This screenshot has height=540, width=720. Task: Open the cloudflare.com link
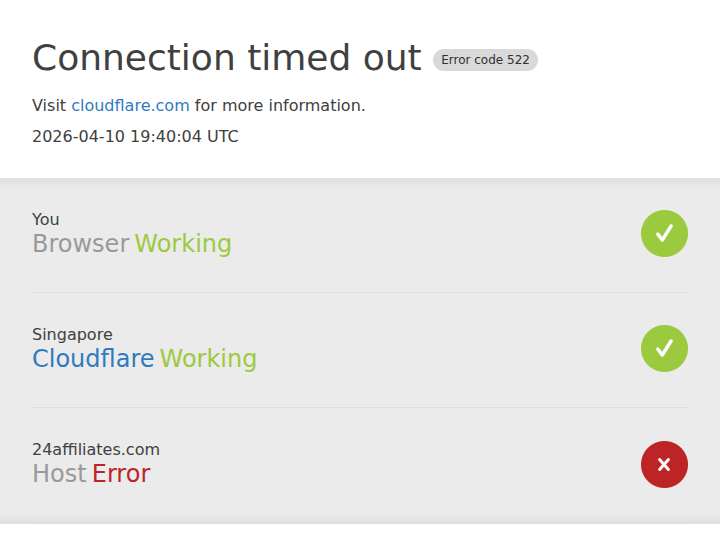130,106
